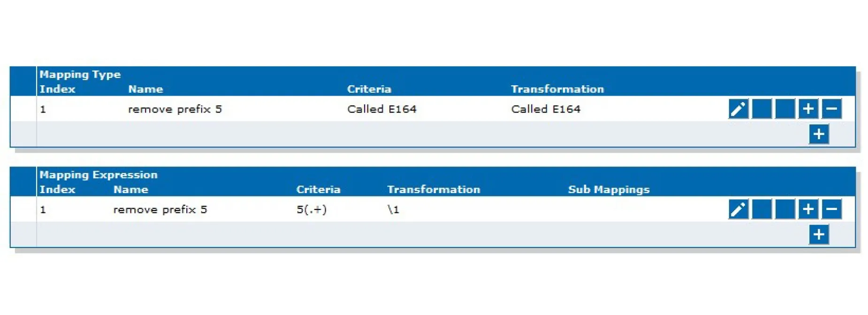Click blank button left of Mapping Expression row plus

point(785,209)
